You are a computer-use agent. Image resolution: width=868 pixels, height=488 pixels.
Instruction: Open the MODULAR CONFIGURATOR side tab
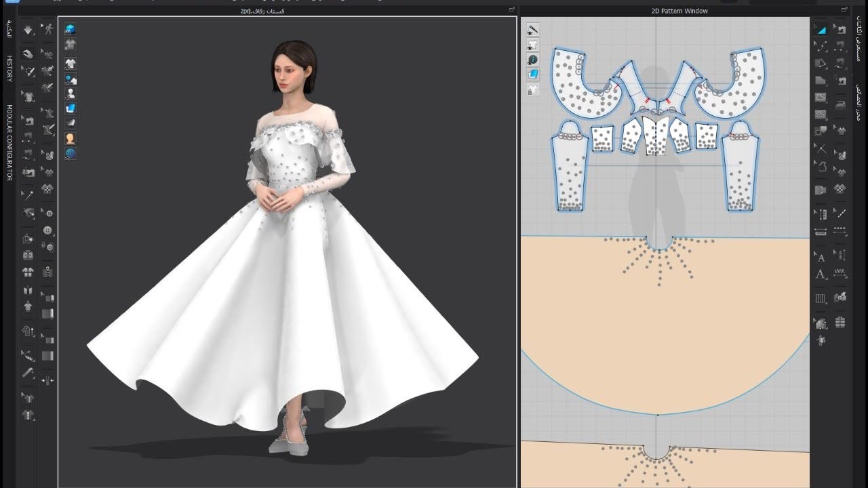(9, 142)
